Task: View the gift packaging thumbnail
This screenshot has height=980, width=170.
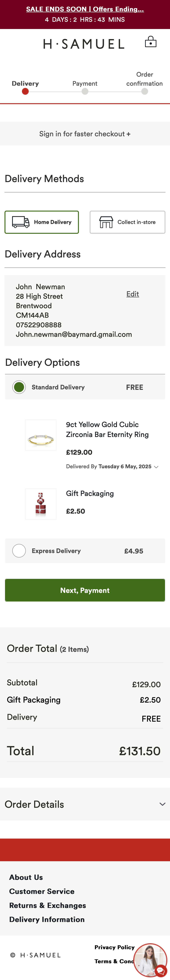Action: coord(41,504)
